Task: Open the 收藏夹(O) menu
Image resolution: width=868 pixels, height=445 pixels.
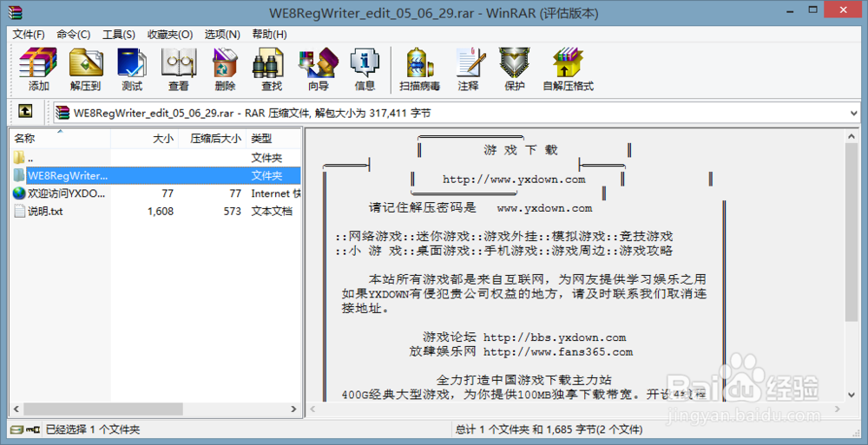Action: coord(170,35)
